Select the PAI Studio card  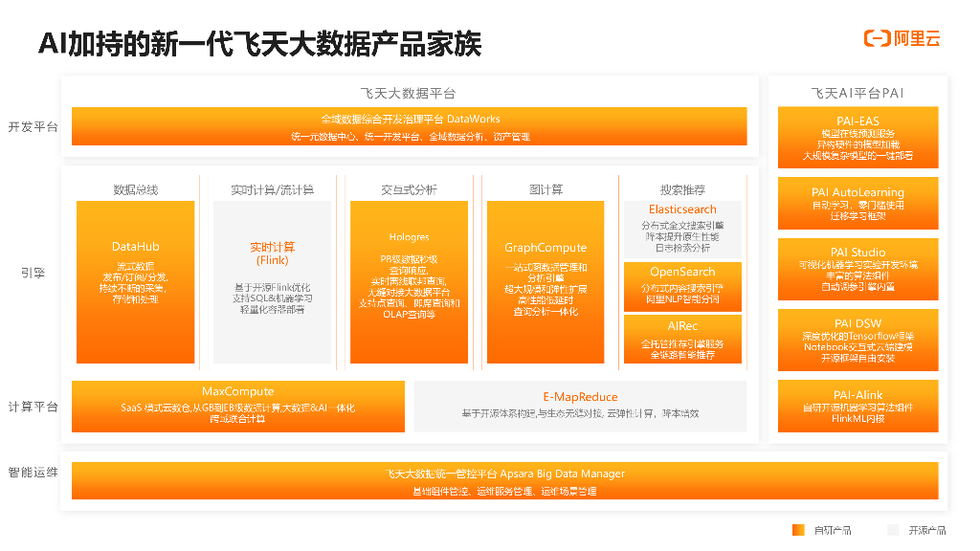click(x=858, y=269)
